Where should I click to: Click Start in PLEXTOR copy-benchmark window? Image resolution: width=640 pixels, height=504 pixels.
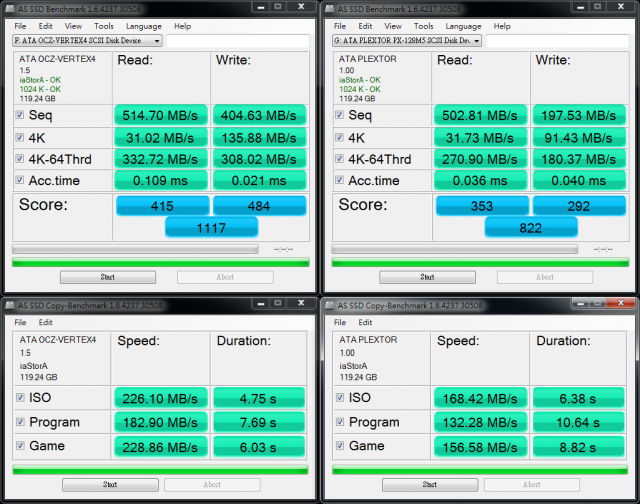(430, 484)
